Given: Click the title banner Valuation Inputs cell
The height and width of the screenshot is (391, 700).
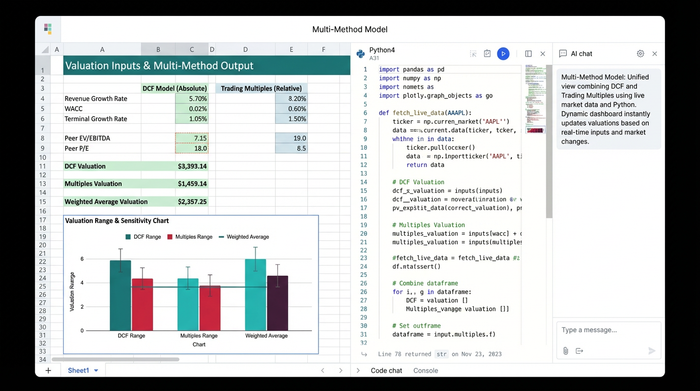Looking at the screenshot, I should click(207, 66).
